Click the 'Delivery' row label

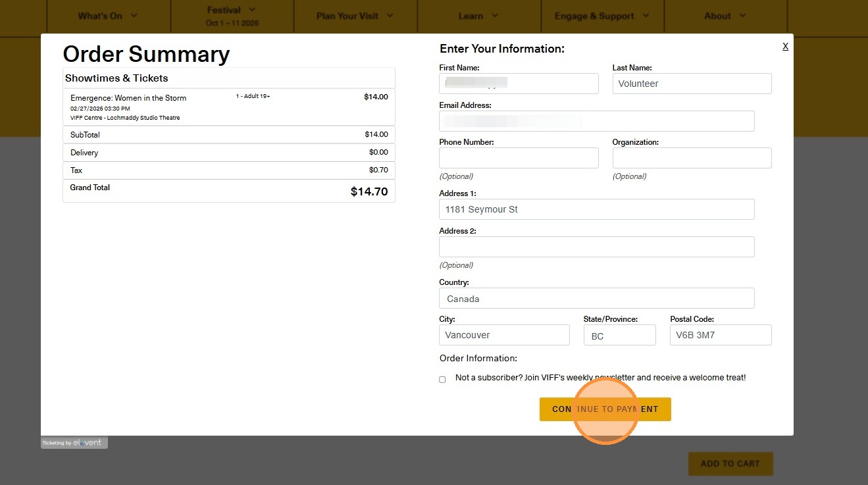pos(84,153)
